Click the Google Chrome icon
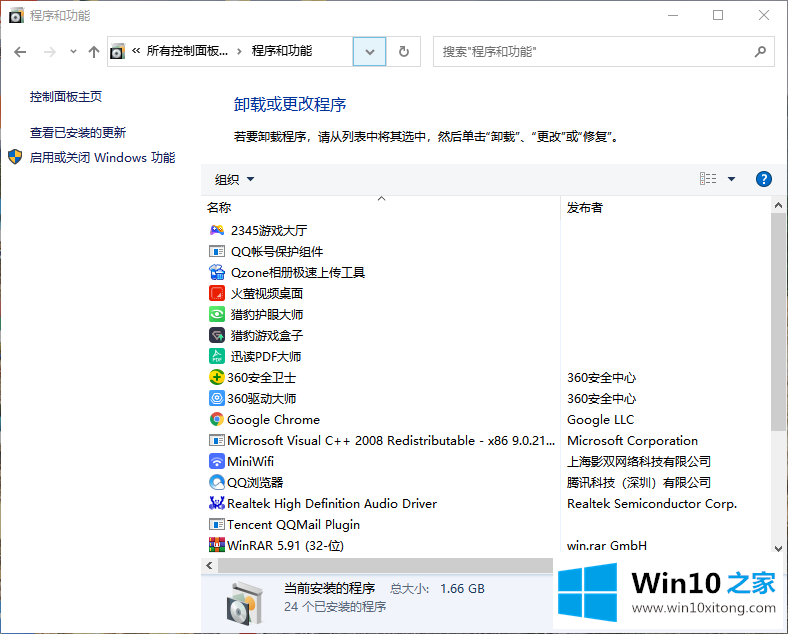 [x=217, y=419]
